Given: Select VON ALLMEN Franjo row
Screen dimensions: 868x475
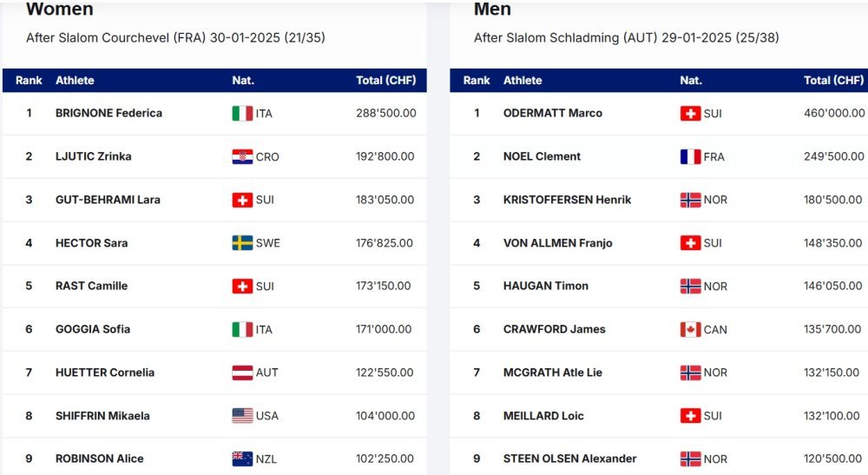Looking at the screenshot, I should point(659,243).
